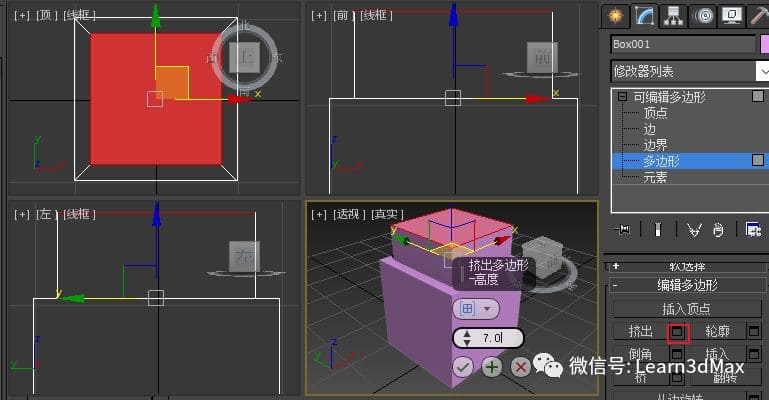This screenshot has width=769, height=400.
Task: Toggle the square icon on 可编辑多边形 row
Action: [x=758, y=96]
